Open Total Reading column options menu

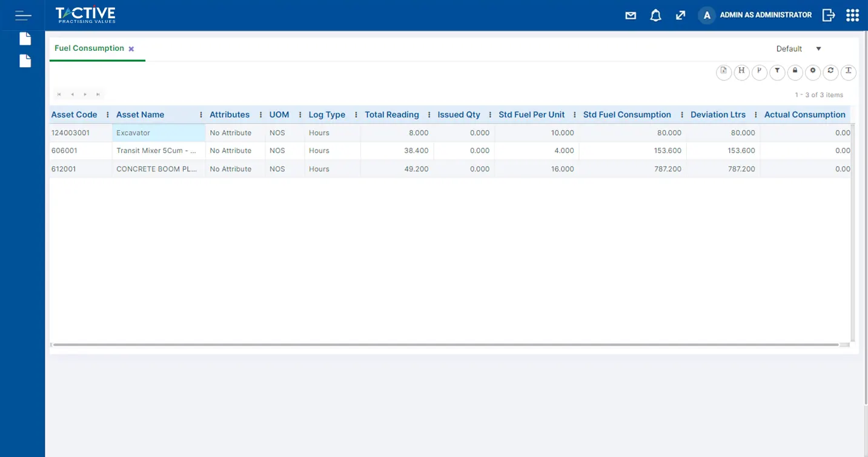click(x=429, y=115)
